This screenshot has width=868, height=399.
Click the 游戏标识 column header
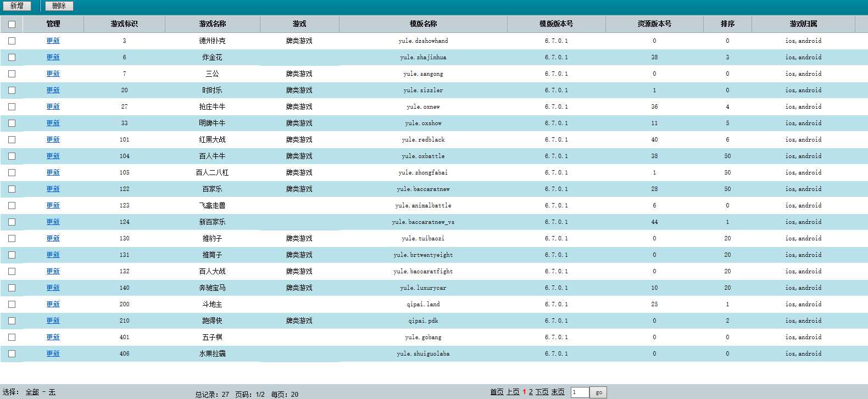(x=124, y=24)
